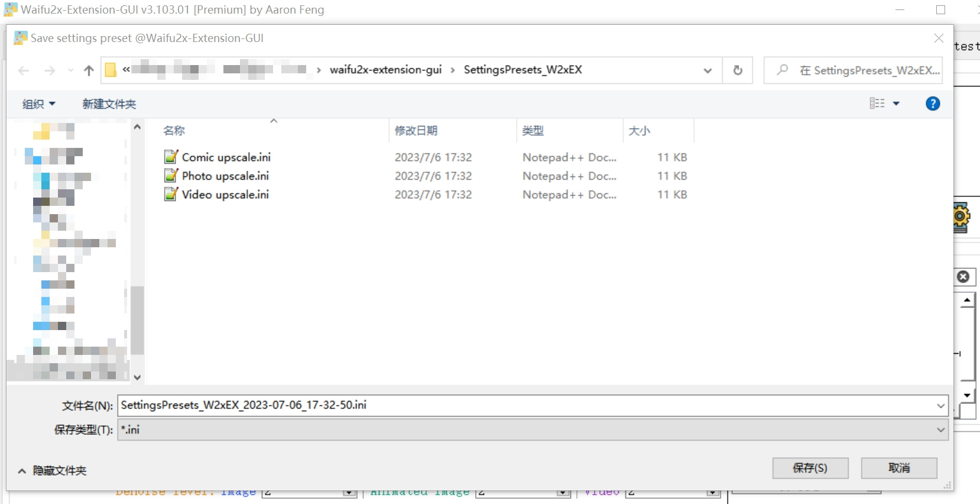980x504 pixels.
Task: Click the Photo upscale.ini type Notepad++ Doc...
Action: click(569, 176)
